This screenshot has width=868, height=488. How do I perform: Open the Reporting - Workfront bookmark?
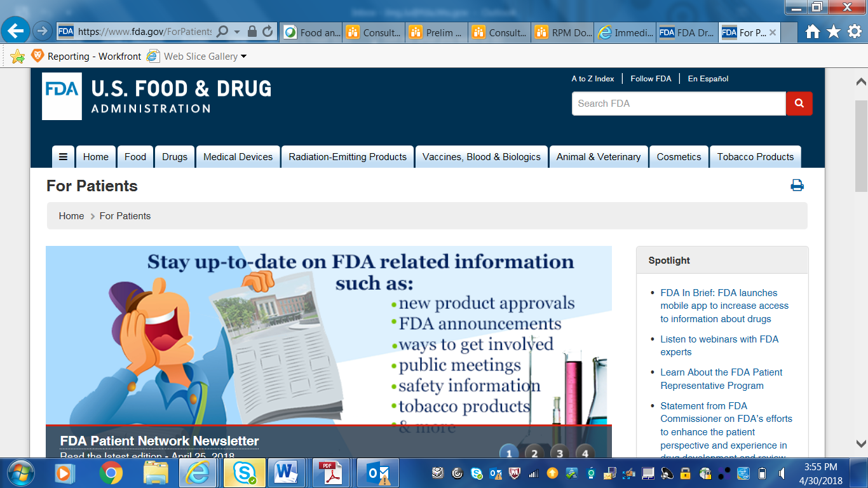tap(86, 56)
